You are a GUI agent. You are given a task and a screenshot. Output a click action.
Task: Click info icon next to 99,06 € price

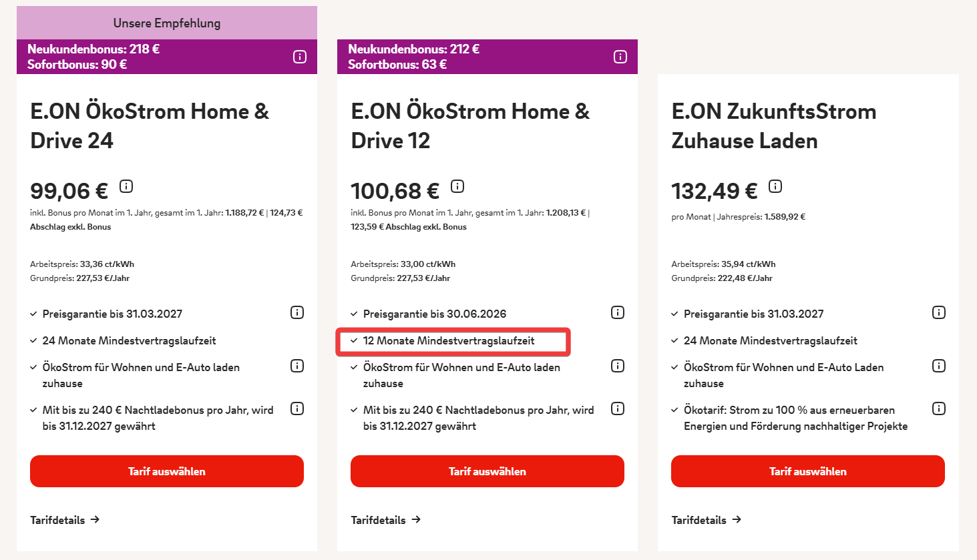pyautogui.click(x=126, y=186)
